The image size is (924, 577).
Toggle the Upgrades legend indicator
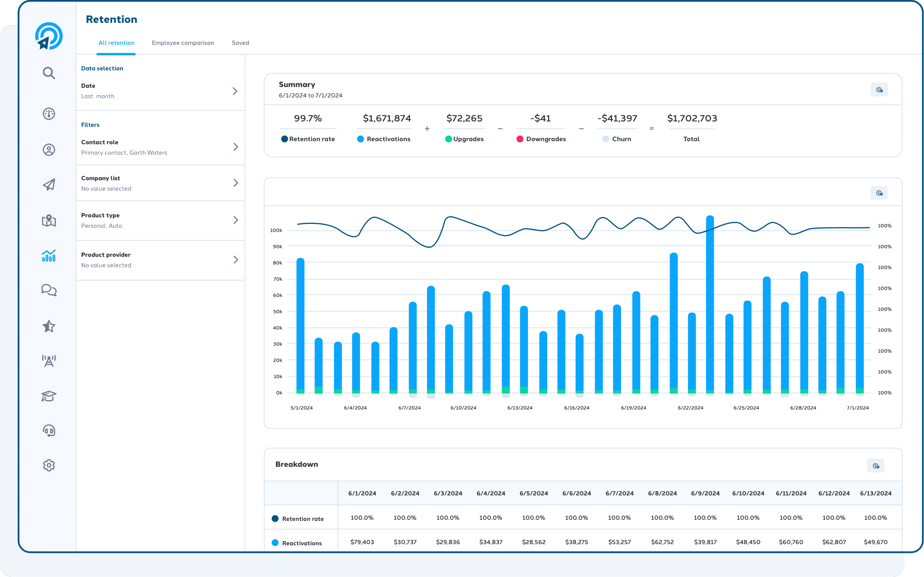coord(448,138)
